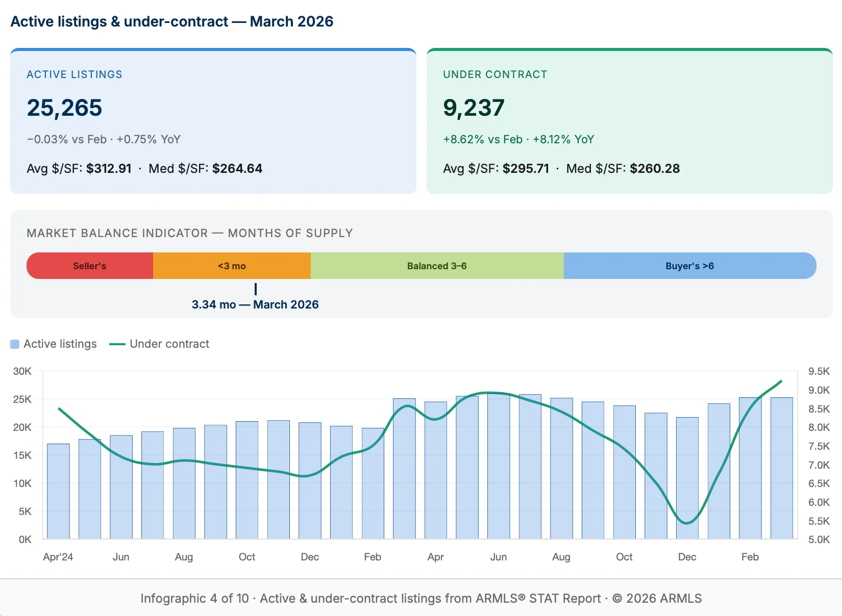The width and height of the screenshot is (842, 616).
Task: Click the Infographic 4 of 10 label
Action: coord(195,598)
